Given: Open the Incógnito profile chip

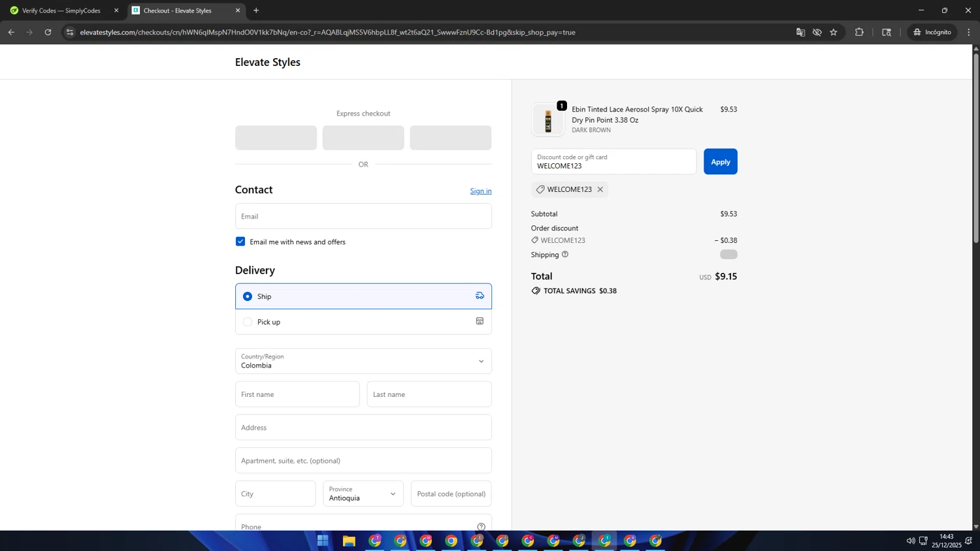Looking at the screenshot, I should click(x=933, y=32).
